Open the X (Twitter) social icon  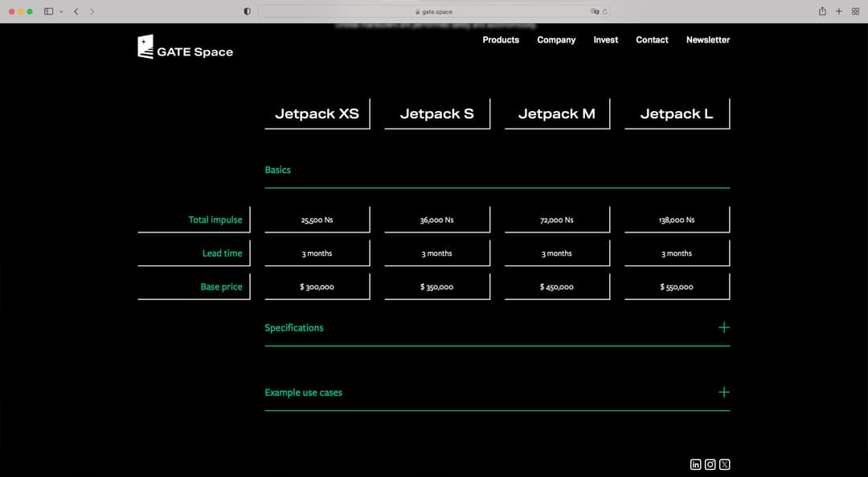tap(724, 464)
